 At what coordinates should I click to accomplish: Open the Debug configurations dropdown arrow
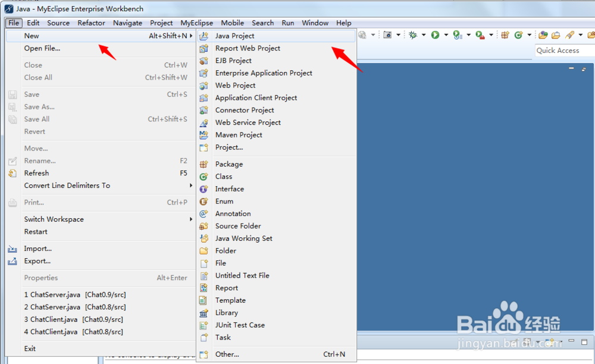pyautogui.click(x=424, y=35)
